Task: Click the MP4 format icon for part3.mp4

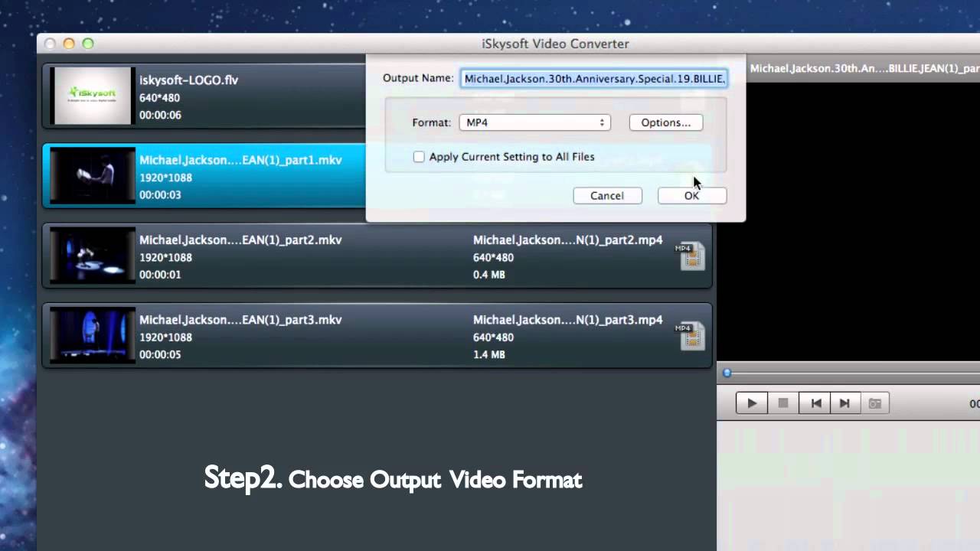Action: click(x=690, y=337)
